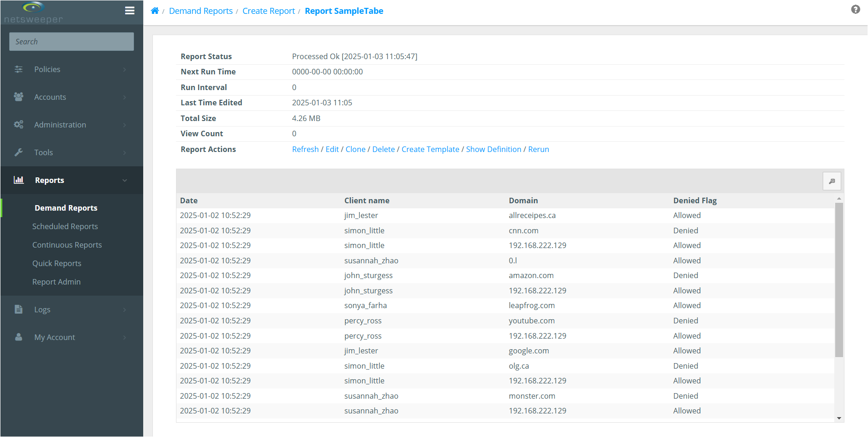Viewport: 868px width, 437px height.
Task: Open Demand Reports in sidebar
Action: tap(66, 208)
